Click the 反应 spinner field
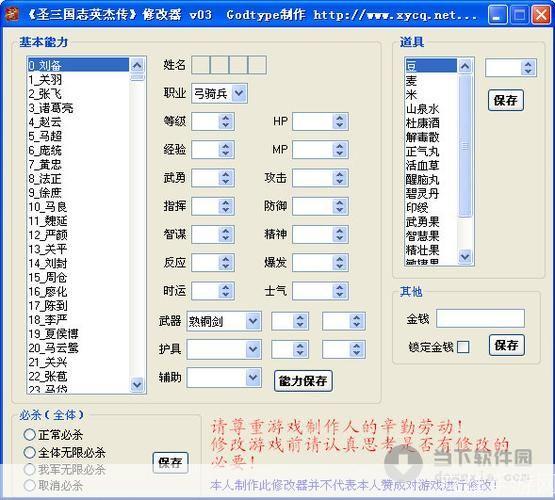 click(x=212, y=263)
